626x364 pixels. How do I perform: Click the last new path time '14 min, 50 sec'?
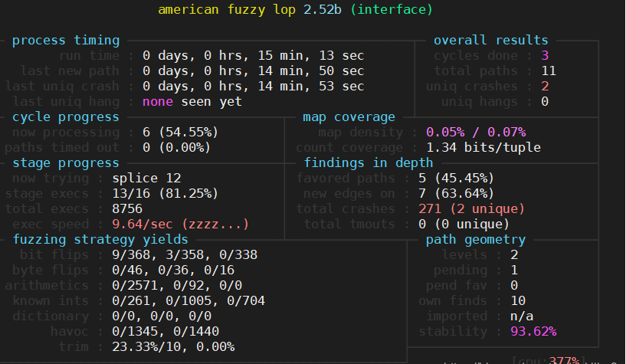310,71
